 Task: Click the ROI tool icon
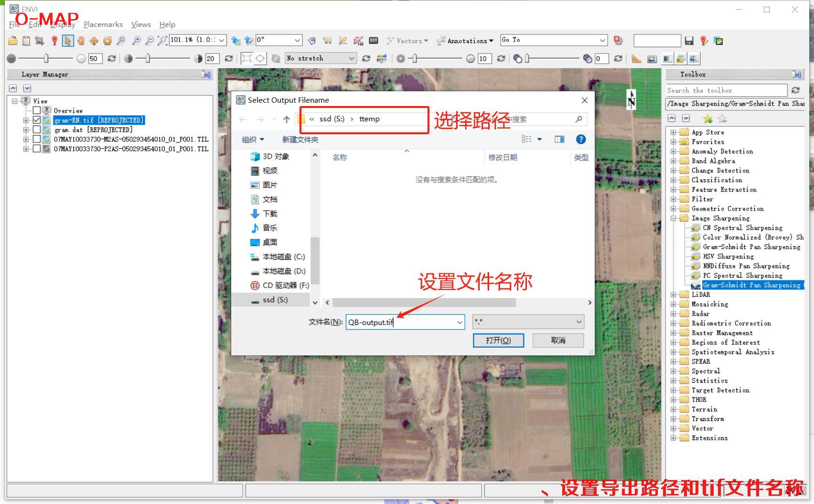358,41
